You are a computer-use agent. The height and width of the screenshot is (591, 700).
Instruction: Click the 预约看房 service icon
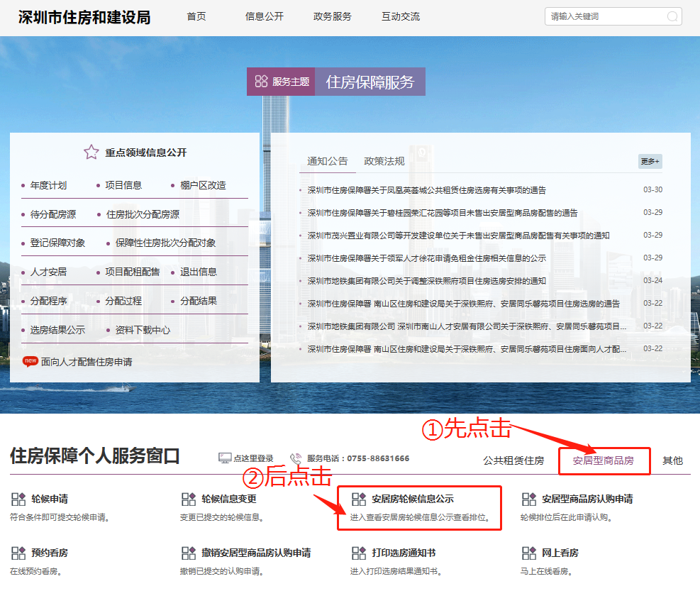(18, 553)
